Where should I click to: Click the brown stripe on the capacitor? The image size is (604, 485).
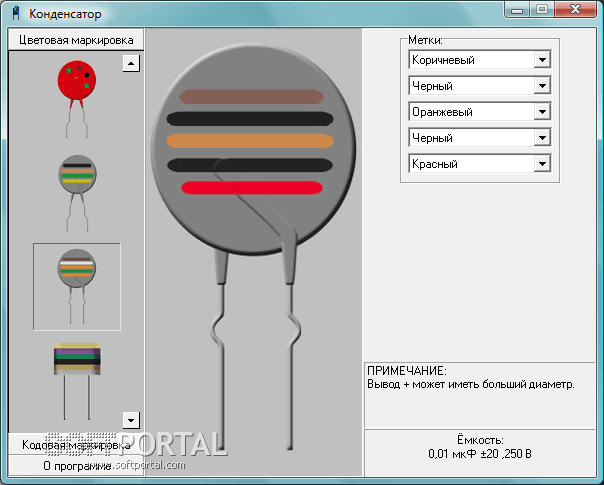click(251, 97)
